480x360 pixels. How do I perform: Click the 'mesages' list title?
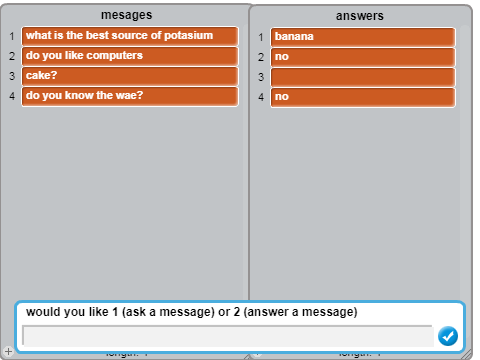[127, 15]
